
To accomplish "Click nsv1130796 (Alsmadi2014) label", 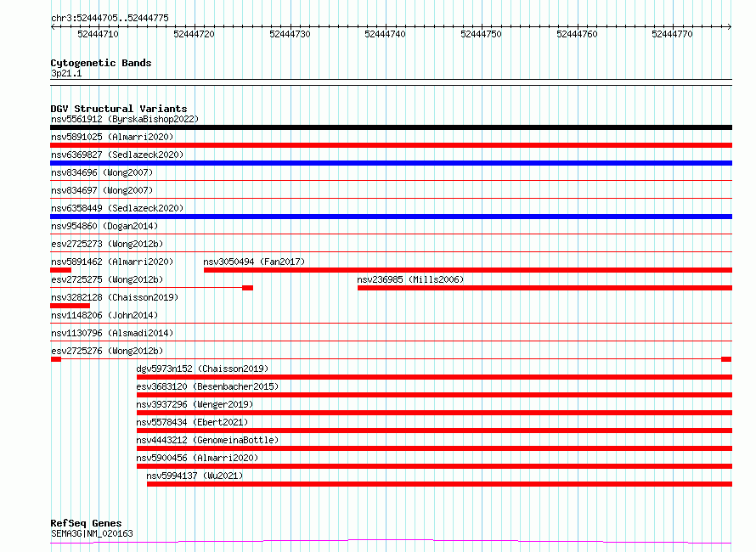I will [x=112, y=333].
